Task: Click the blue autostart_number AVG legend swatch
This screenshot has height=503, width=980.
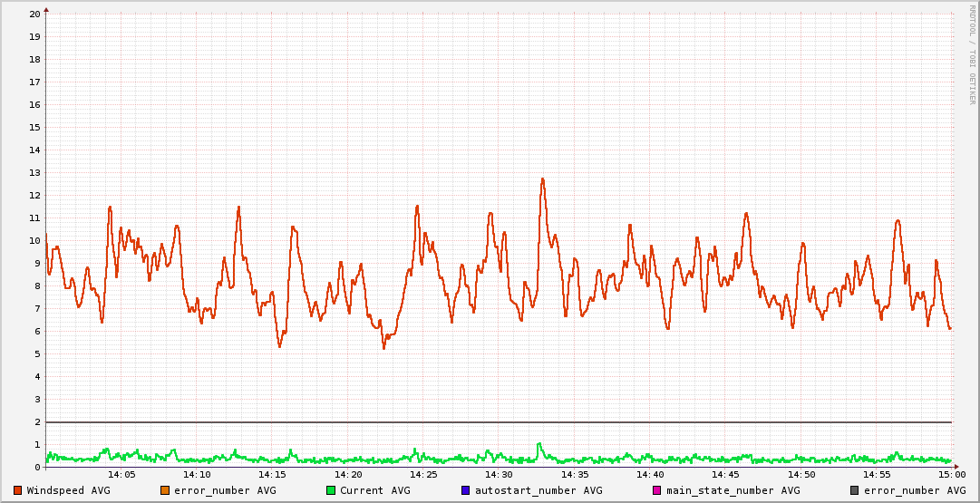Action: pos(466,490)
